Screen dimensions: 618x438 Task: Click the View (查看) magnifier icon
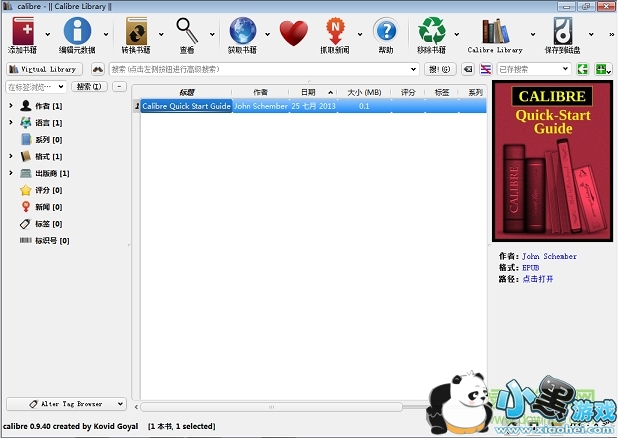point(187,31)
